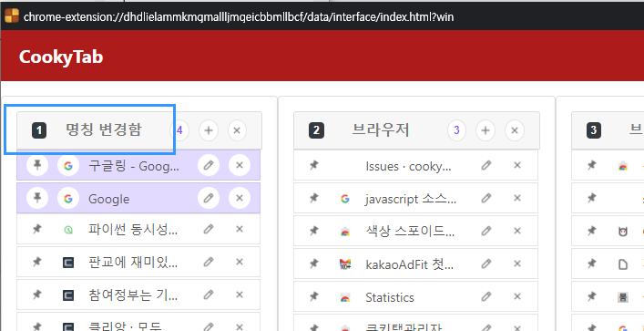
Task: Edit the 참여정부는 기... tab title
Action: point(209,295)
